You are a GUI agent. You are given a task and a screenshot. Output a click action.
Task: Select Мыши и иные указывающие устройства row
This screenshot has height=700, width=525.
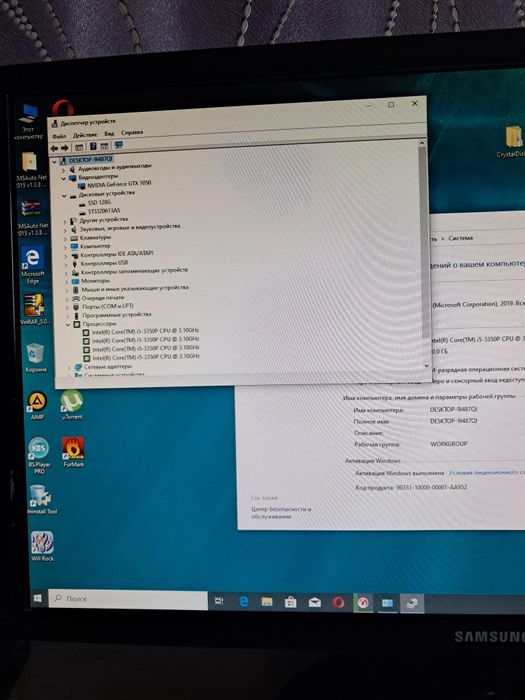coord(131,289)
